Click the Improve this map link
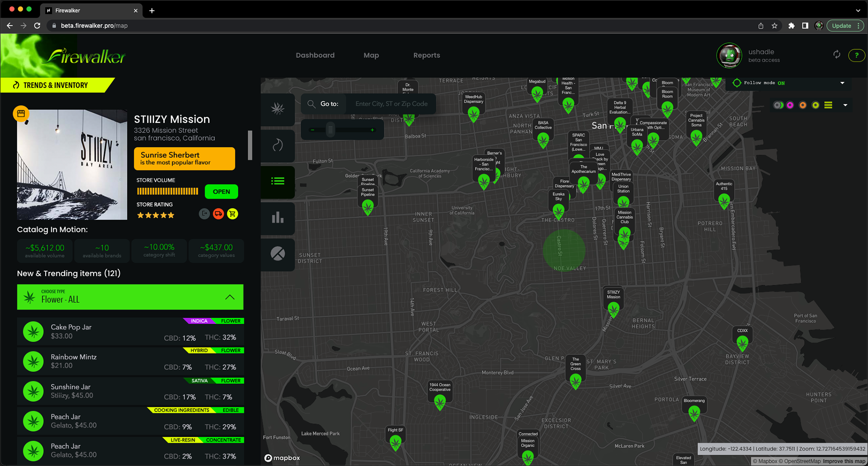Viewport: 868px width, 466px height. (844, 461)
